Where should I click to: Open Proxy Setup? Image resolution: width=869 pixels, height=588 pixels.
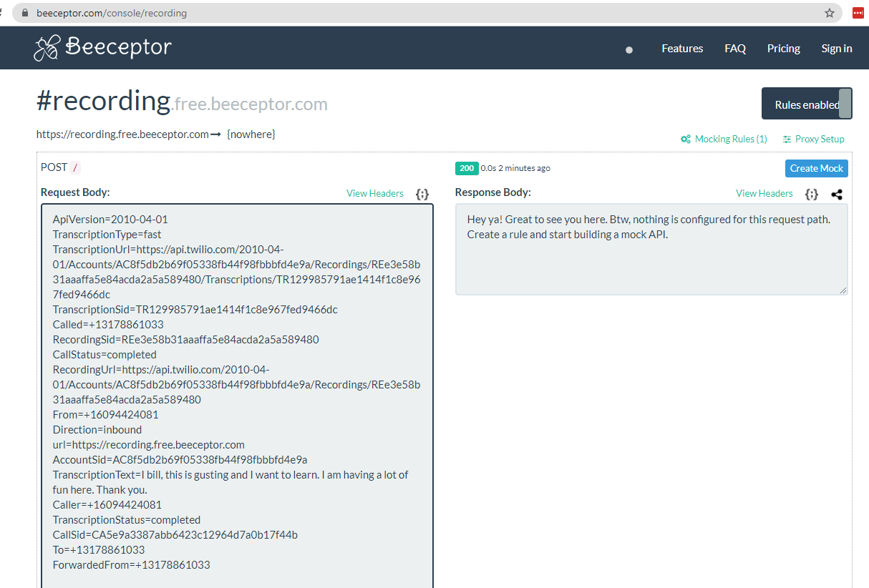[813, 139]
